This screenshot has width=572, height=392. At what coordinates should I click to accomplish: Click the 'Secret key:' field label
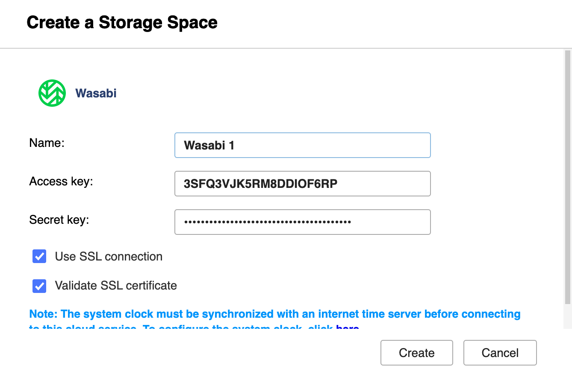[x=59, y=220]
